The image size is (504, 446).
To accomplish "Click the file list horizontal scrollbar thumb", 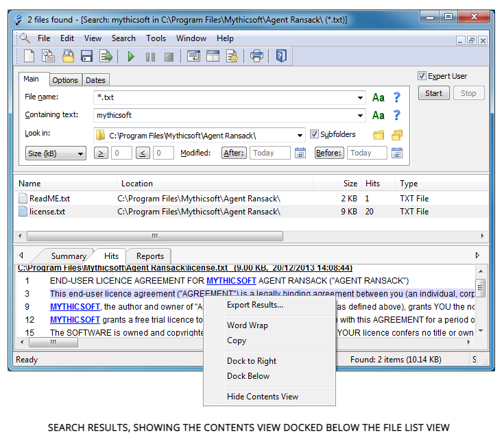I will point(155,236).
